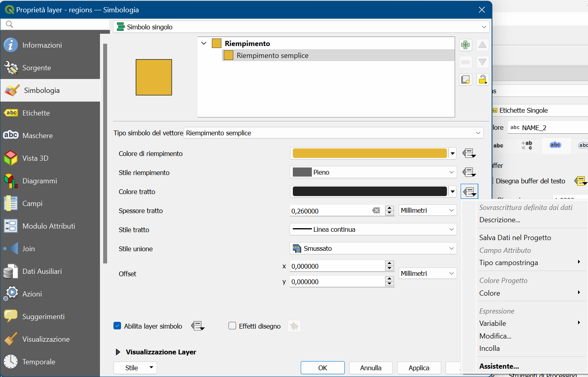Open the Visualizzazione section
588x377 pixels.
point(50,339)
